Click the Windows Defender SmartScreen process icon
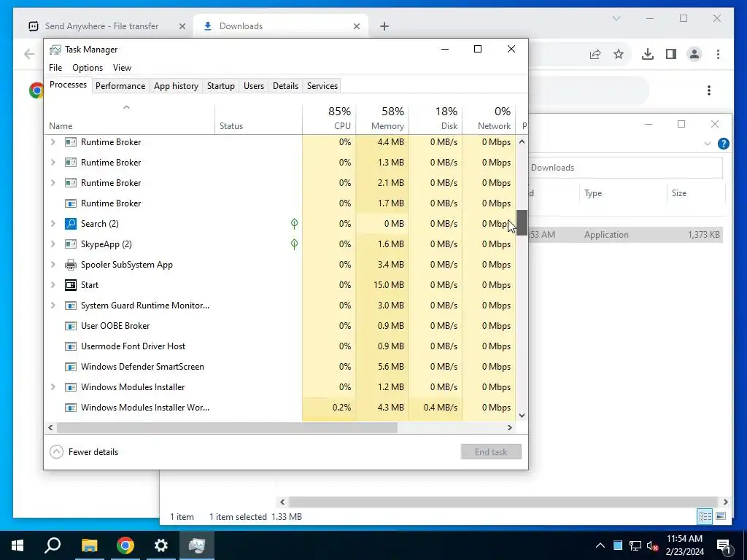Image resolution: width=747 pixels, height=560 pixels. [71, 367]
